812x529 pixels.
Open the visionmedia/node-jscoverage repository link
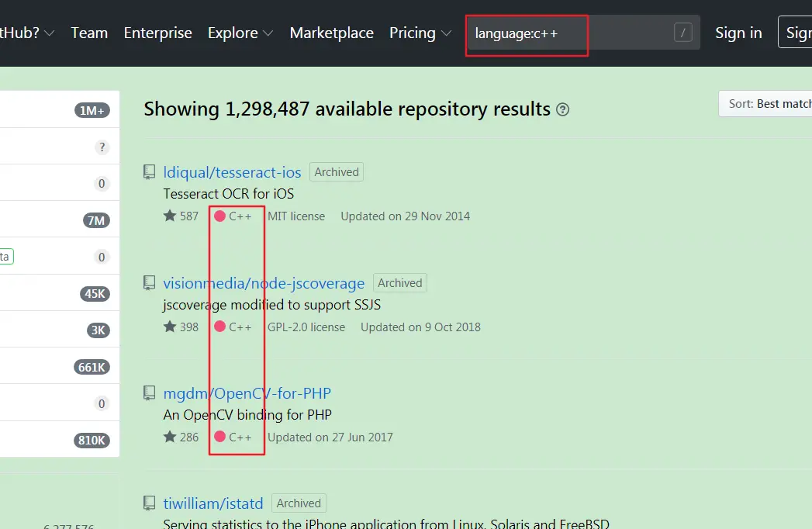pyautogui.click(x=264, y=283)
